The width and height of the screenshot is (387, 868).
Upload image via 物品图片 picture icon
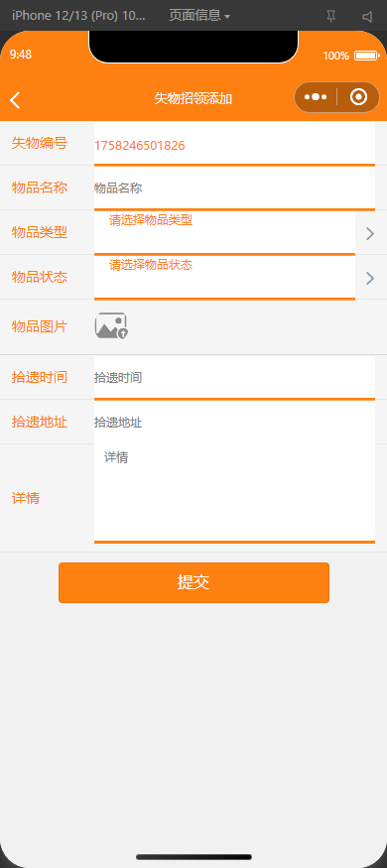[111, 325]
